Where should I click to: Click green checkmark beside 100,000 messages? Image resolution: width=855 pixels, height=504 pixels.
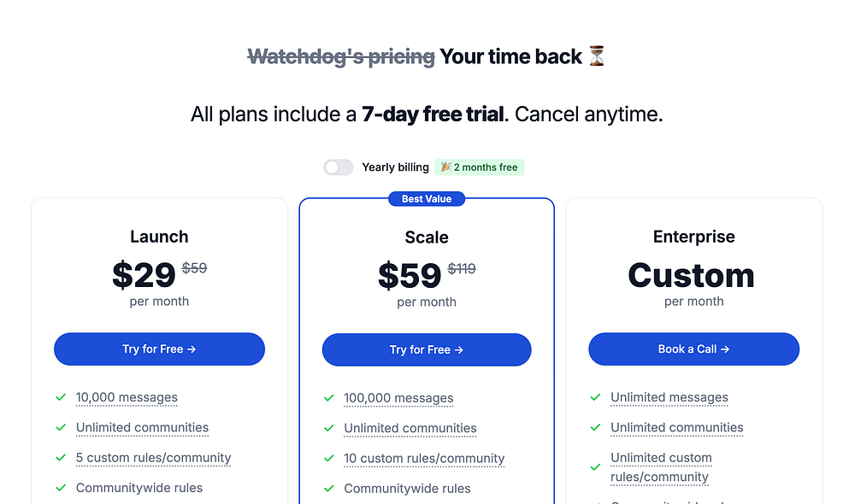pos(329,398)
